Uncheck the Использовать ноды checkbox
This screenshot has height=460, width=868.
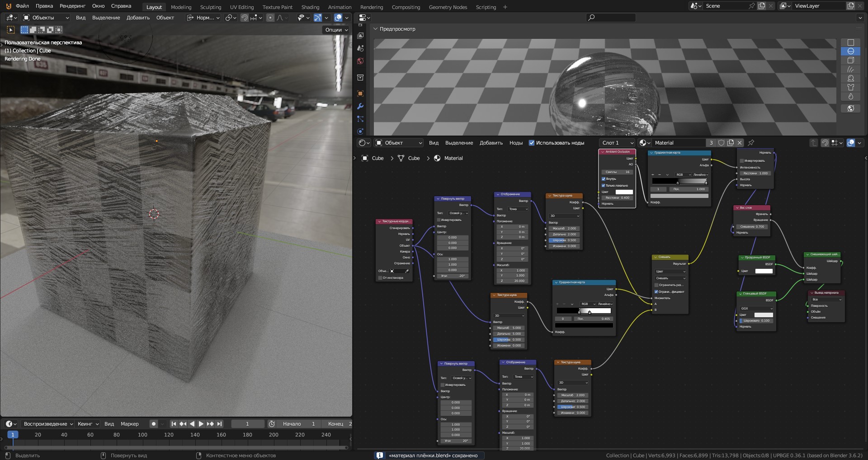coord(532,143)
